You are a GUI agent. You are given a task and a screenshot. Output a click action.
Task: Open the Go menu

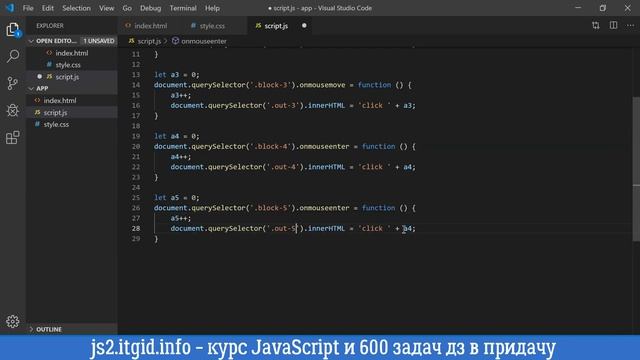(x=127, y=8)
